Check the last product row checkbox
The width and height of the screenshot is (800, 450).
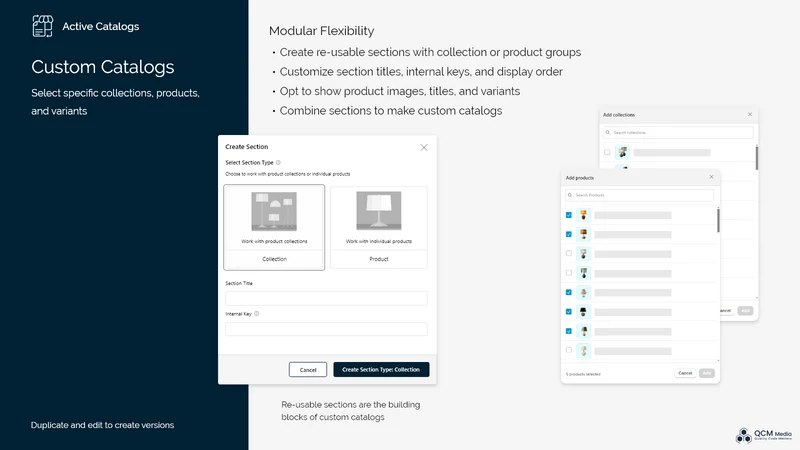(x=568, y=351)
